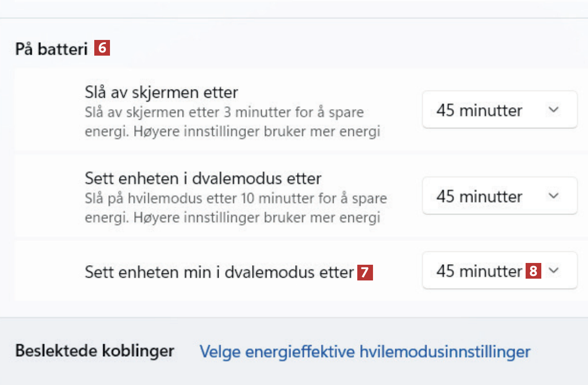
Task: Click chevron next to red badge 8
Action: pos(554,270)
